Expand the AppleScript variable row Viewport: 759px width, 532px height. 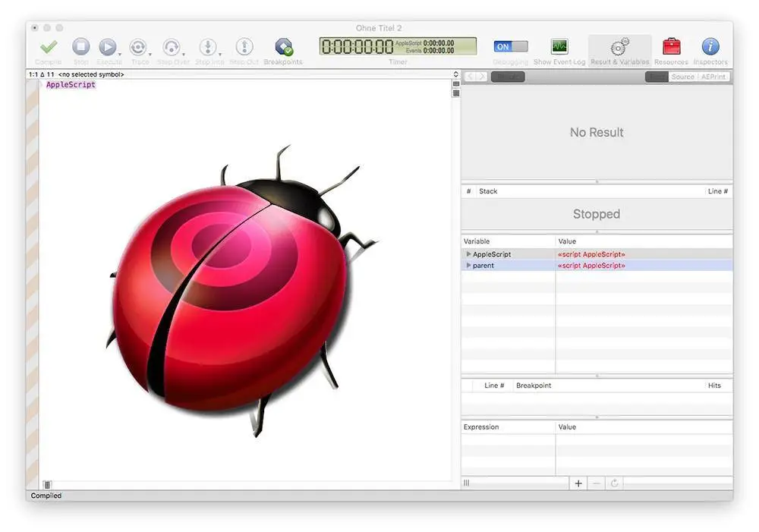coord(468,253)
